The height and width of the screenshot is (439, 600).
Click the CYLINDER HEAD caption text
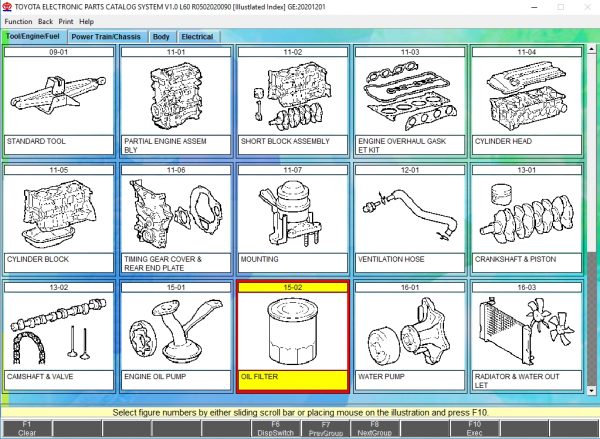(503, 141)
